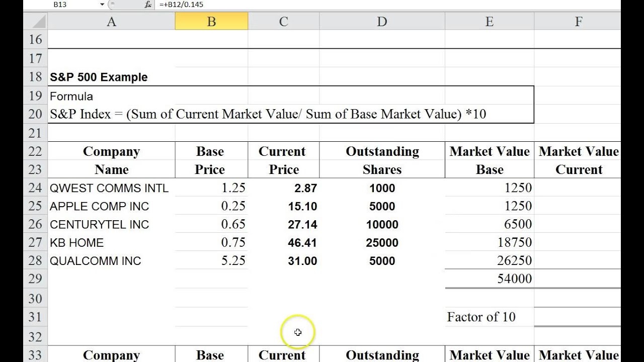This screenshot has width=644, height=362.
Task: Select row 20 header
Action: coord(35,114)
